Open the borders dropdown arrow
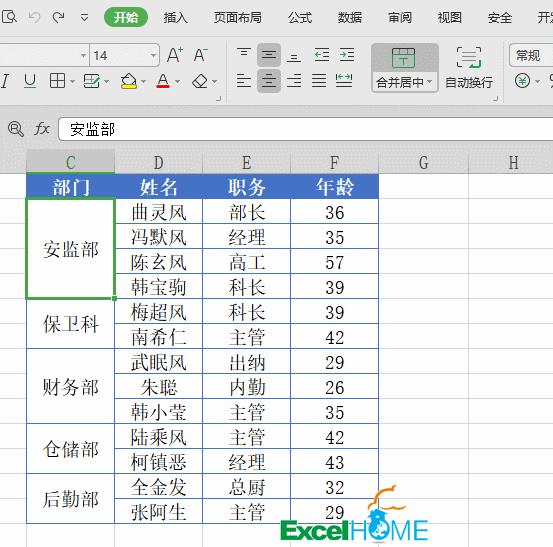The image size is (553, 547). pos(72,82)
